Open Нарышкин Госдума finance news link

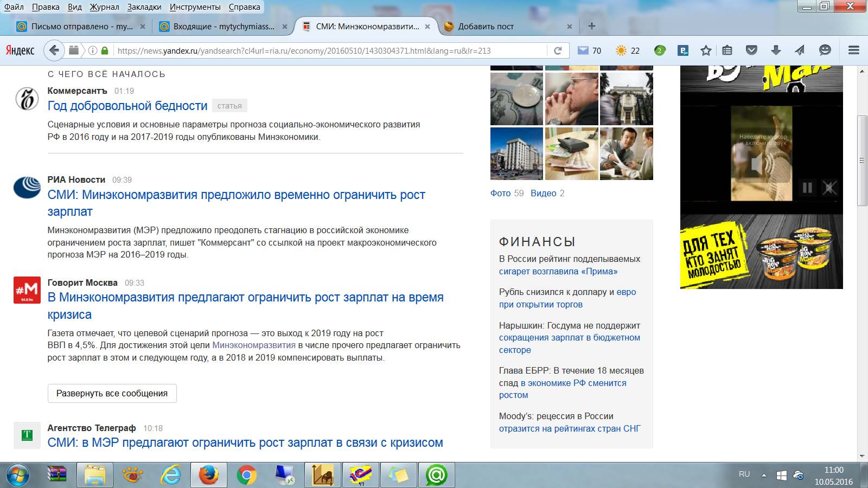point(570,338)
